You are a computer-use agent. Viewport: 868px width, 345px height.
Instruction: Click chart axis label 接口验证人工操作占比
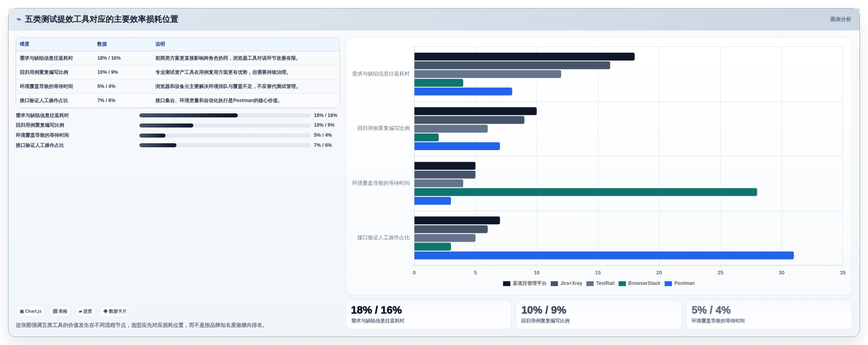384,238
